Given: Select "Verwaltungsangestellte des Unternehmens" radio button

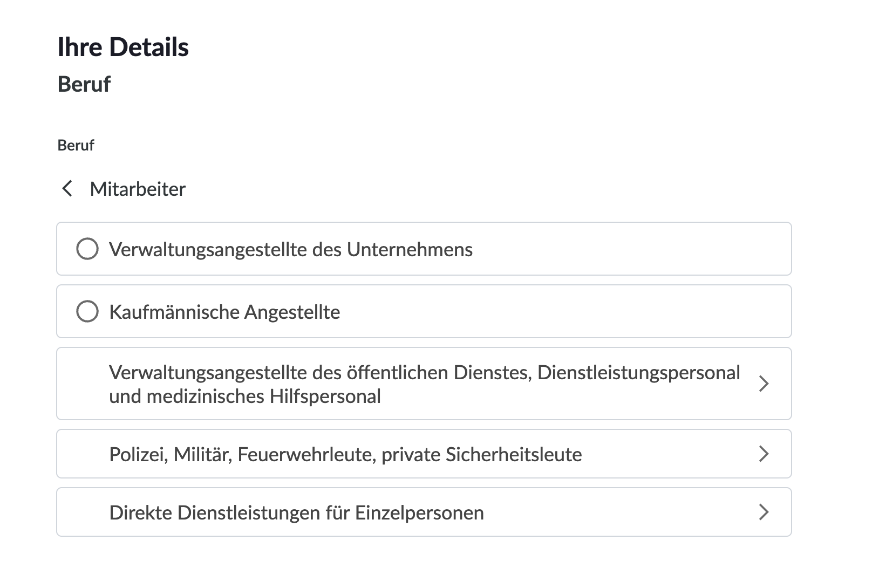Looking at the screenshot, I should pos(87,249).
